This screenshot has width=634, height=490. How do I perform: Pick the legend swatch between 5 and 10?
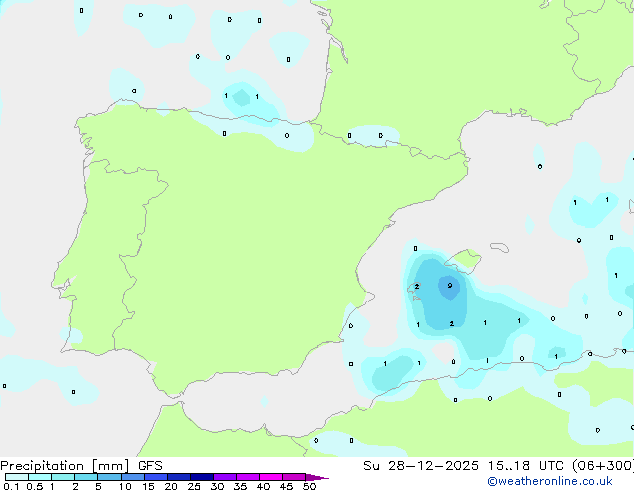coord(109,477)
